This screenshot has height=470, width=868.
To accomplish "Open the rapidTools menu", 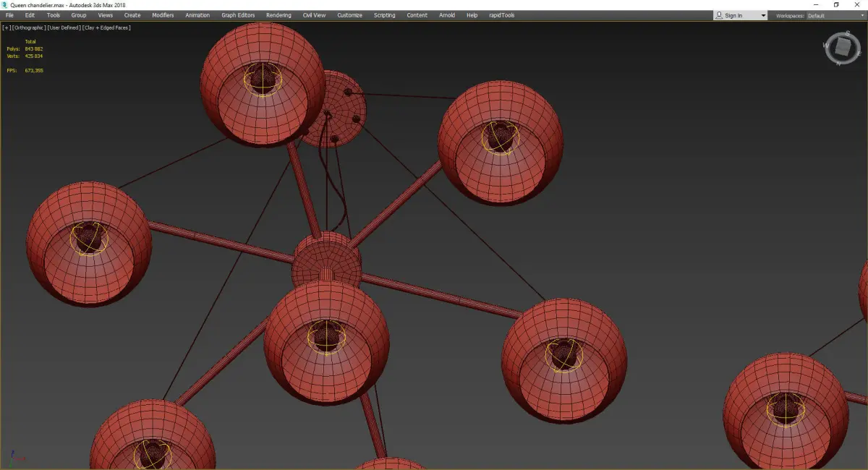I will coord(502,15).
